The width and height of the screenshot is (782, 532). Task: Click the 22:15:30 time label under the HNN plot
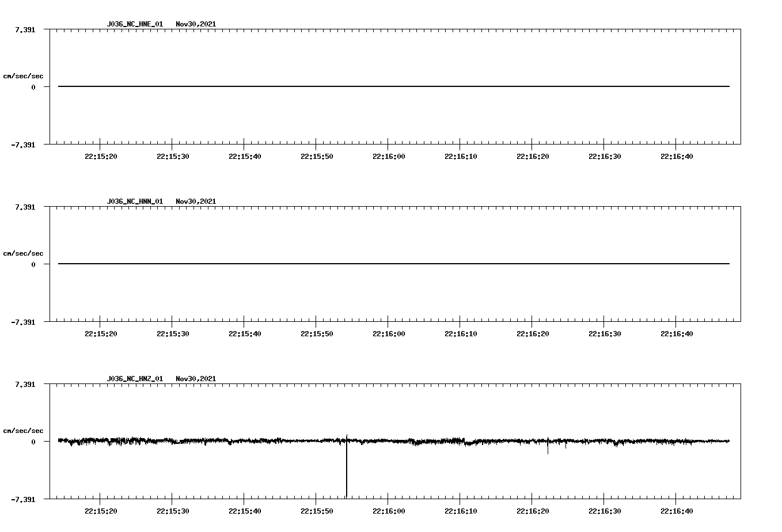point(173,334)
